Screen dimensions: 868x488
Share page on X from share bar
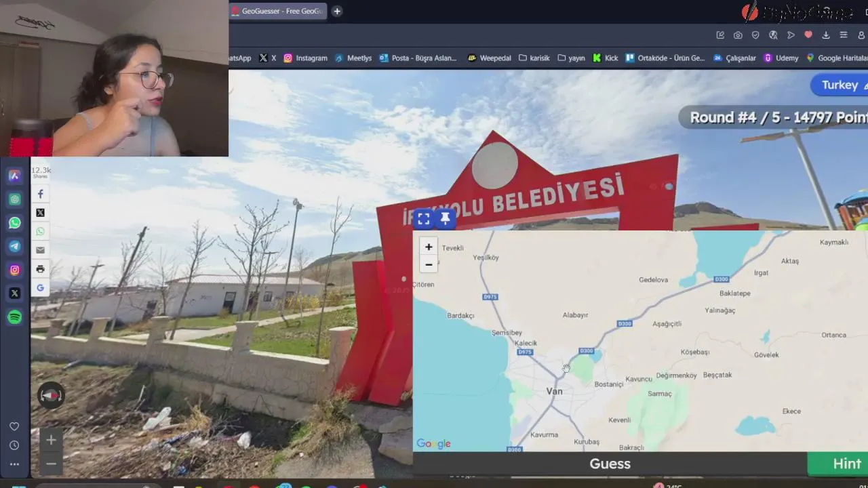click(40, 213)
